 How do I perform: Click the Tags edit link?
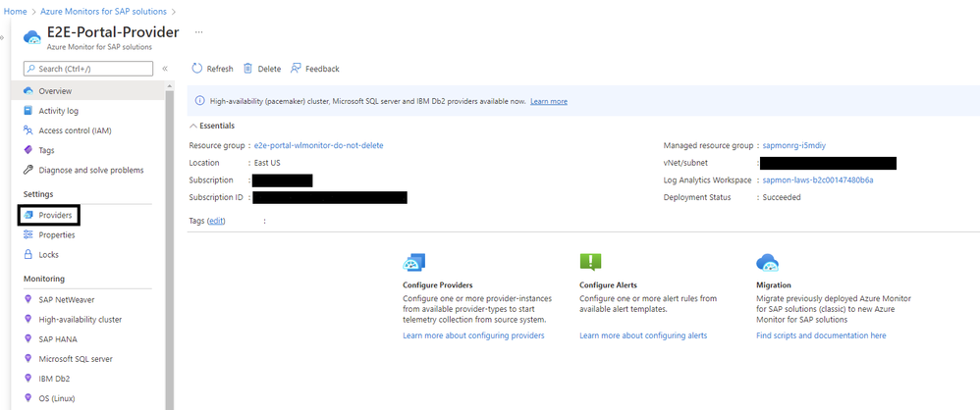pos(216,221)
